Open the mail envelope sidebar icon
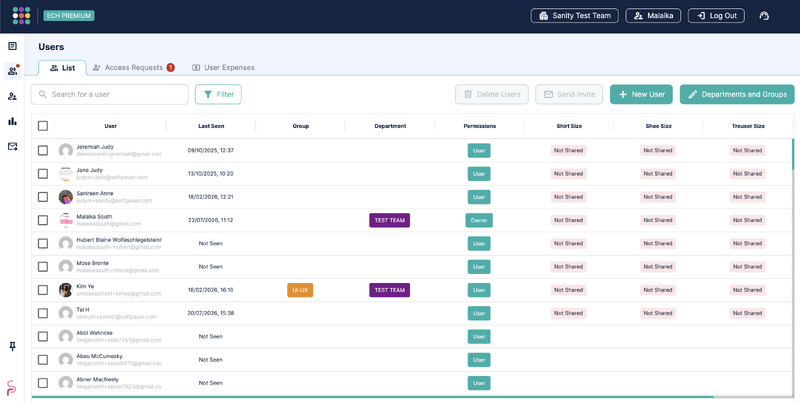Viewport: 800px width, 403px height. tap(12, 146)
